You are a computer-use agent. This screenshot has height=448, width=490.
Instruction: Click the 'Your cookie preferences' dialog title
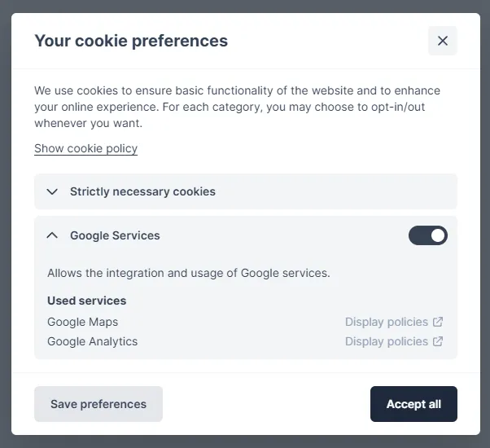(x=131, y=41)
